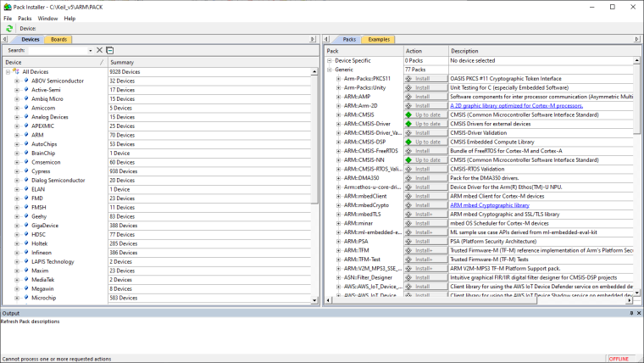Viewport: 644px width, 363px height.
Task: Open the Packs menu
Action: tap(25, 18)
